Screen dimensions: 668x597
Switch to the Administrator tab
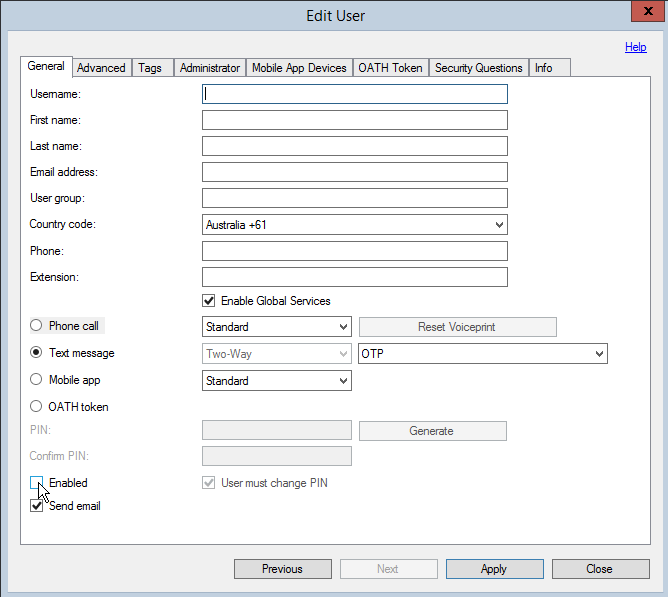(x=210, y=68)
